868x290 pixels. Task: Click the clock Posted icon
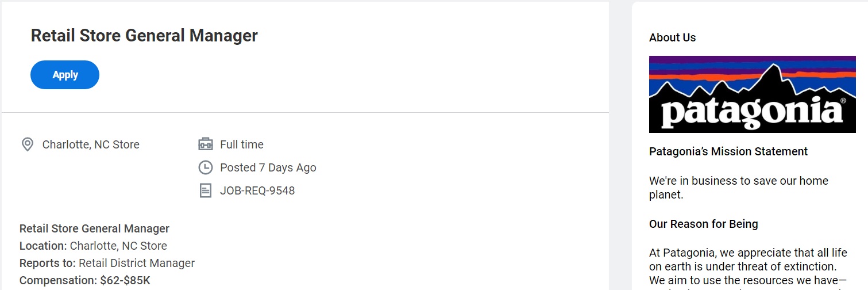click(205, 167)
